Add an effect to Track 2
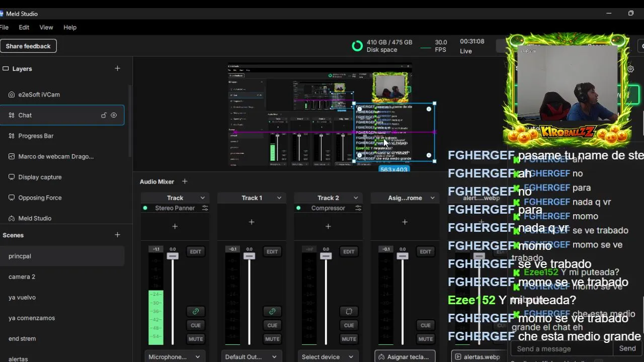This screenshot has width=644, height=362. tap(328, 226)
